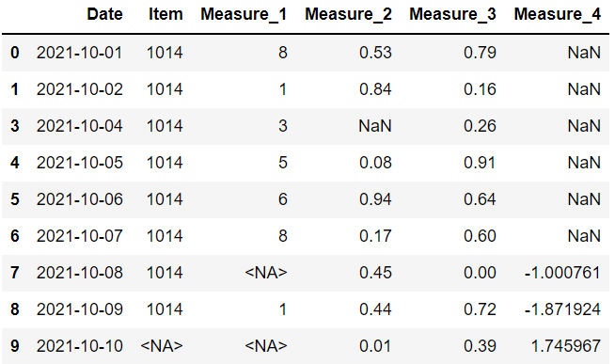Click row index 9

tap(15, 346)
